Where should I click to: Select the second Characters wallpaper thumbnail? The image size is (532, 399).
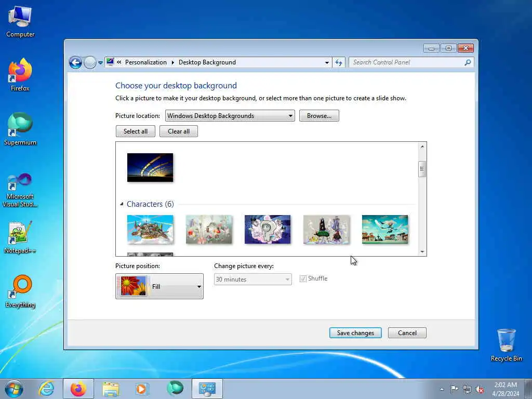[209, 229]
